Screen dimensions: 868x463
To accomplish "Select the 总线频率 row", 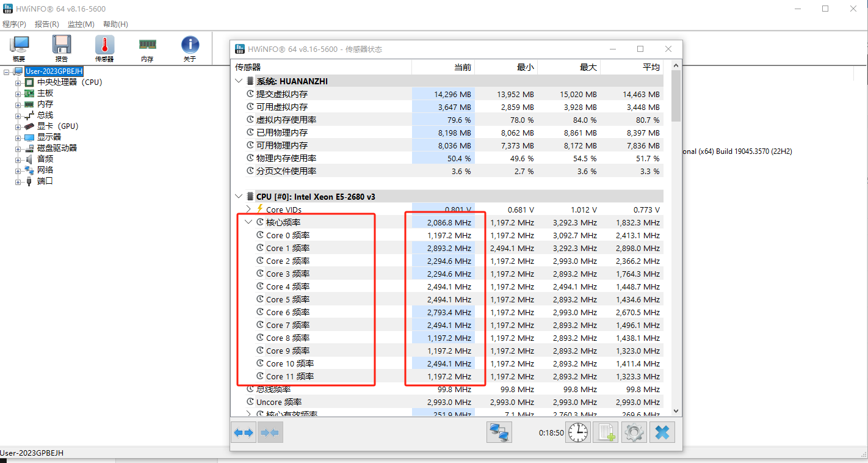I will [x=448, y=389].
